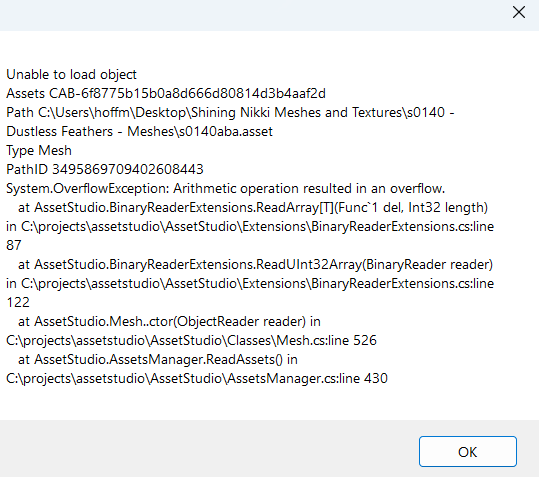Image resolution: width=539 pixels, height=477 pixels.
Task: Click the ReadUInt32Array stack trace line
Action: coord(255,265)
